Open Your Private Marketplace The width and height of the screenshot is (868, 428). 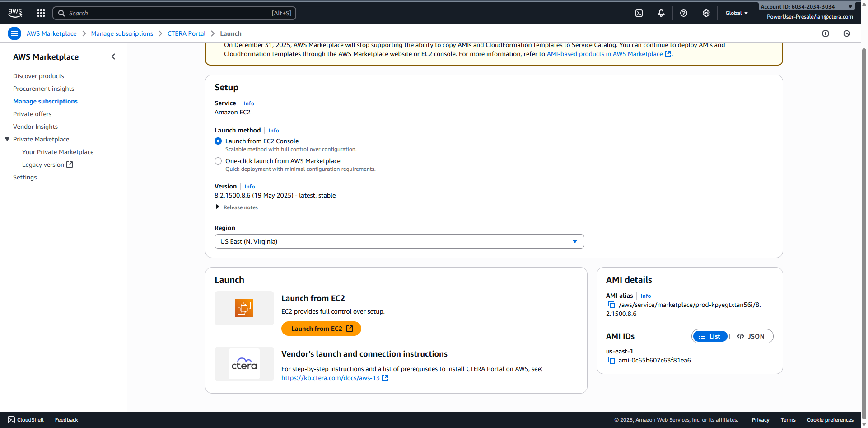point(58,152)
